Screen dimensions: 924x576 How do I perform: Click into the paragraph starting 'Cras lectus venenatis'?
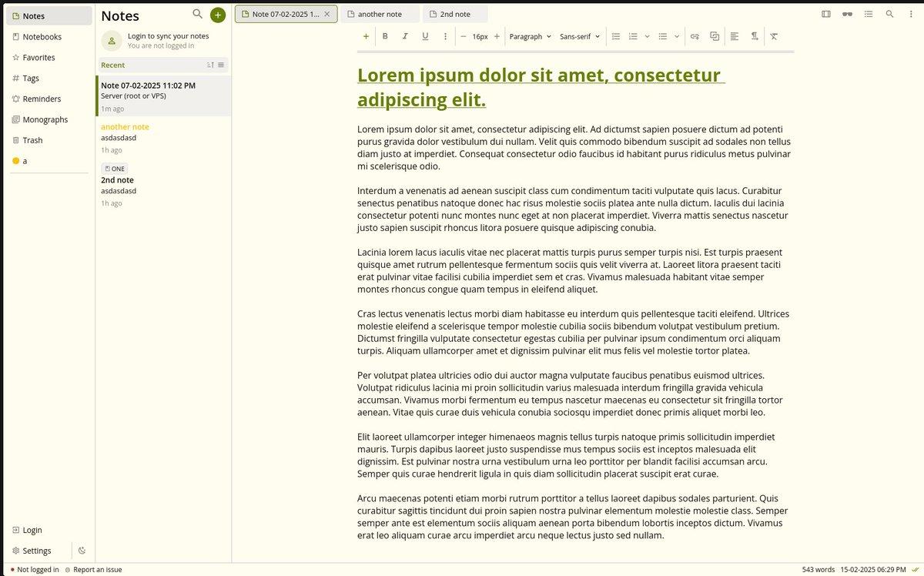coord(574,333)
